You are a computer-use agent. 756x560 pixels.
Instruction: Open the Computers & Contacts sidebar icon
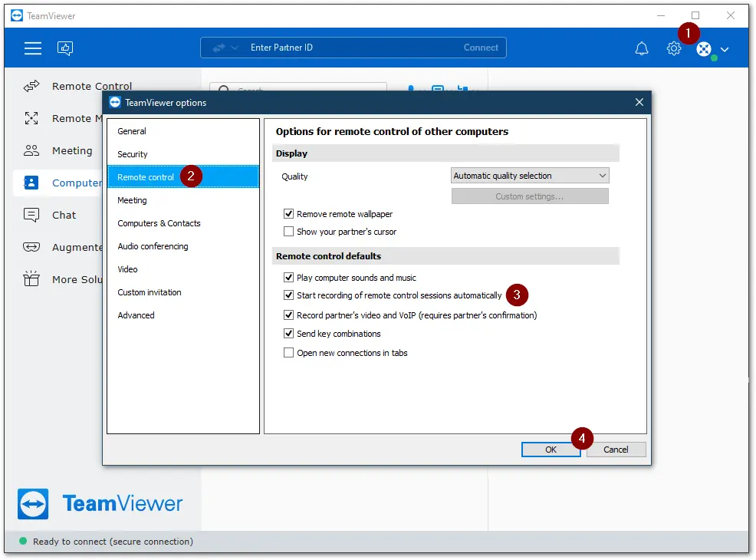click(31, 183)
